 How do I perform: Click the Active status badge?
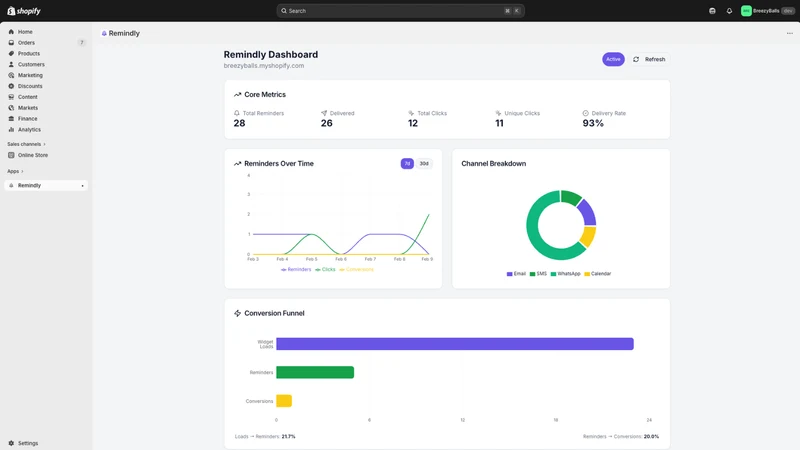pos(613,59)
